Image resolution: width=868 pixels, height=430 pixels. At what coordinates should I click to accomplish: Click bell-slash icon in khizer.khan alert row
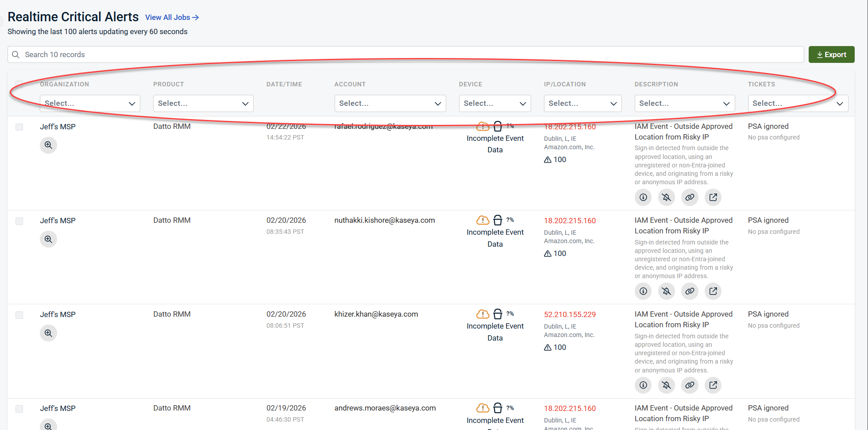point(666,385)
